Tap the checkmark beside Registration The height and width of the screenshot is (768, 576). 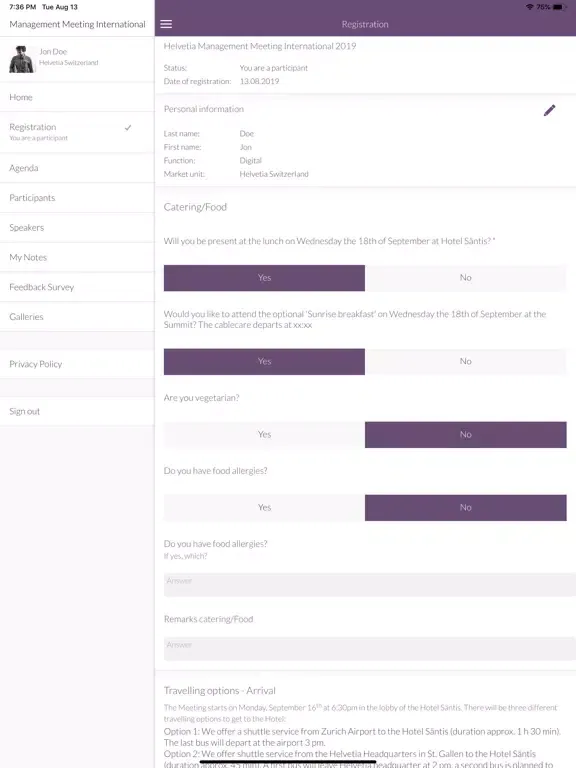point(128,127)
